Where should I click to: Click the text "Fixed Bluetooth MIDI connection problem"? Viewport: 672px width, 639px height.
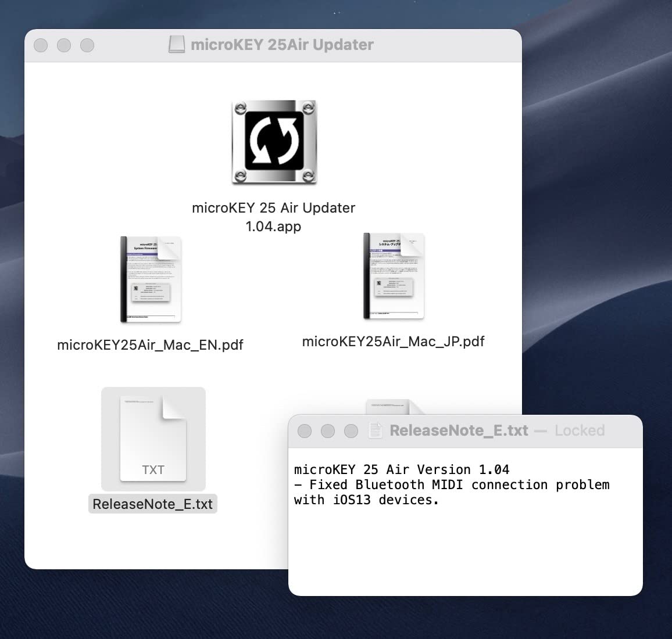(x=459, y=484)
